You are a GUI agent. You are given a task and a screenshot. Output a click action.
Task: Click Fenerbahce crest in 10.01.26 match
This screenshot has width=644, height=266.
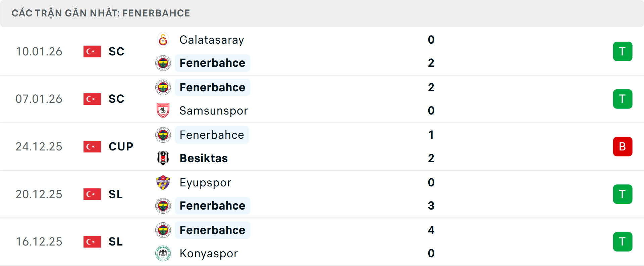[x=163, y=63]
